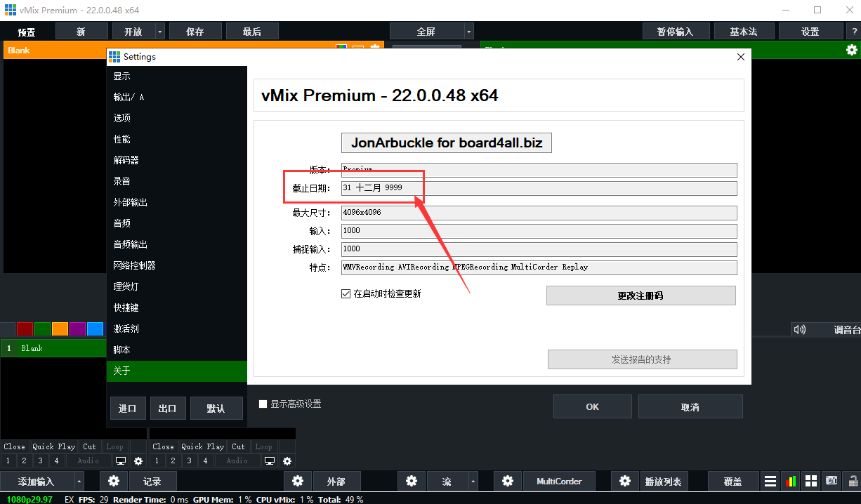Click the camera snapshot icon
Image resolution: width=861 pixels, height=504 pixels.
(x=832, y=482)
